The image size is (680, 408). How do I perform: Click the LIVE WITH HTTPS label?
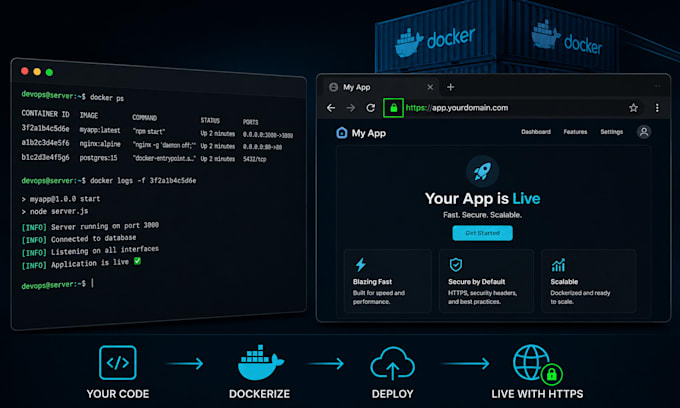click(x=537, y=394)
